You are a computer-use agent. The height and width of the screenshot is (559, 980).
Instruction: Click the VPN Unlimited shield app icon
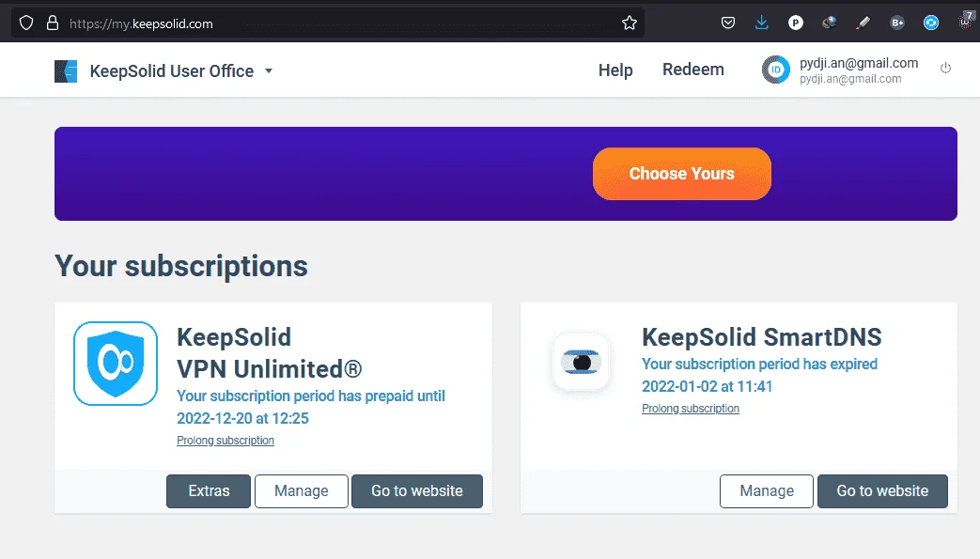[x=116, y=364]
